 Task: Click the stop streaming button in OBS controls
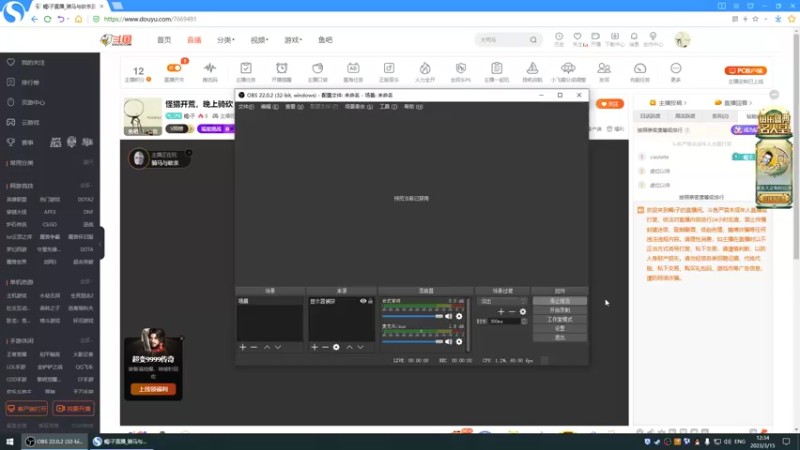(x=560, y=301)
